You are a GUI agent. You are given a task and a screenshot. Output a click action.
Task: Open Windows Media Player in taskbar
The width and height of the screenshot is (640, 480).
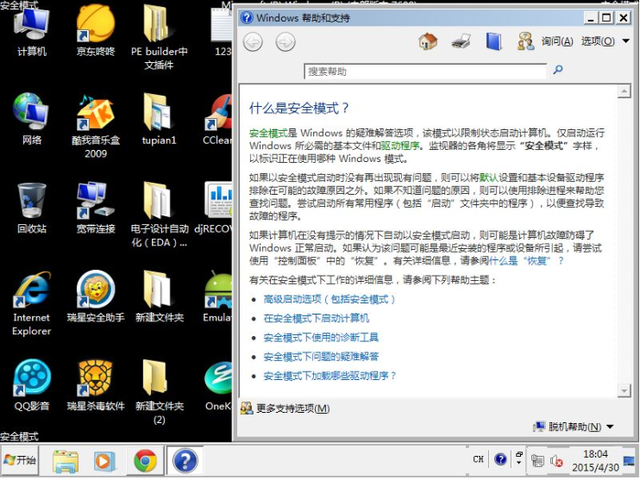point(102,462)
